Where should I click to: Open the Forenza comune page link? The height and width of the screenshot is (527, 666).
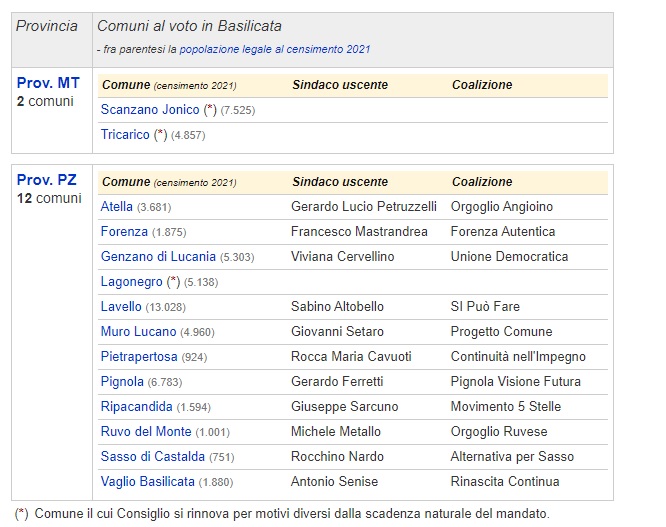pyautogui.click(x=124, y=232)
